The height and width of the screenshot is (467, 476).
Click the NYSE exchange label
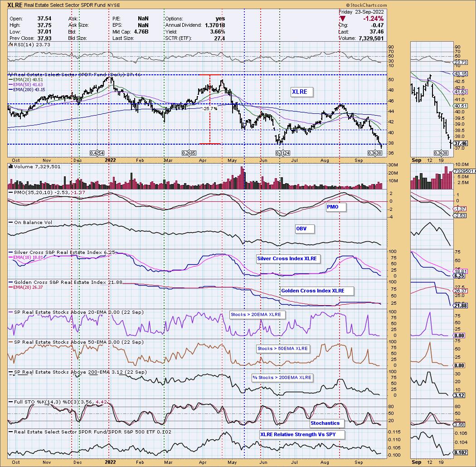click(x=114, y=5)
